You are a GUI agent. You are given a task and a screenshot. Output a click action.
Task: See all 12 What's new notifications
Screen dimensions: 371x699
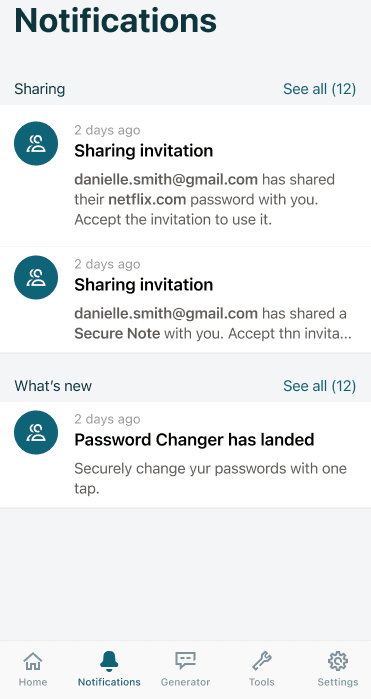(319, 386)
